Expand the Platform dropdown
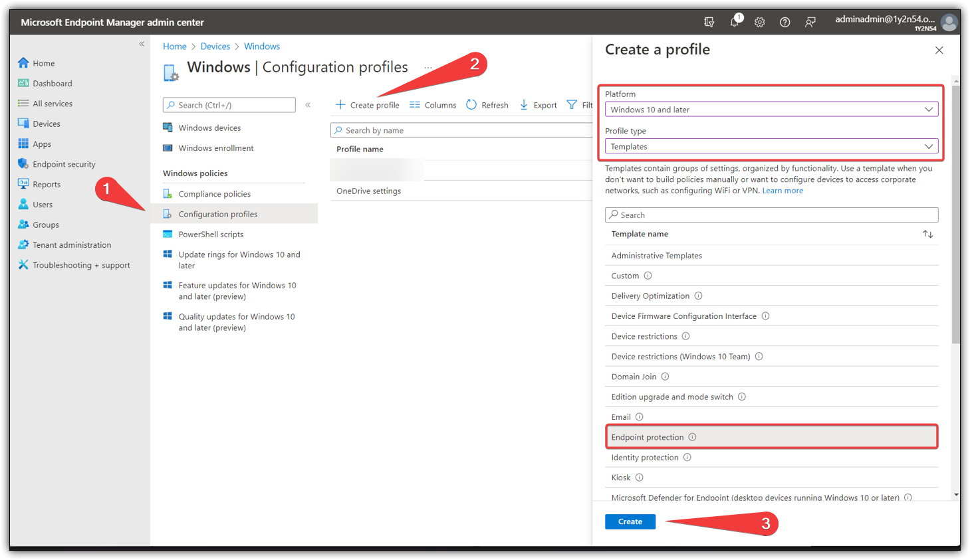 (771, 110)
